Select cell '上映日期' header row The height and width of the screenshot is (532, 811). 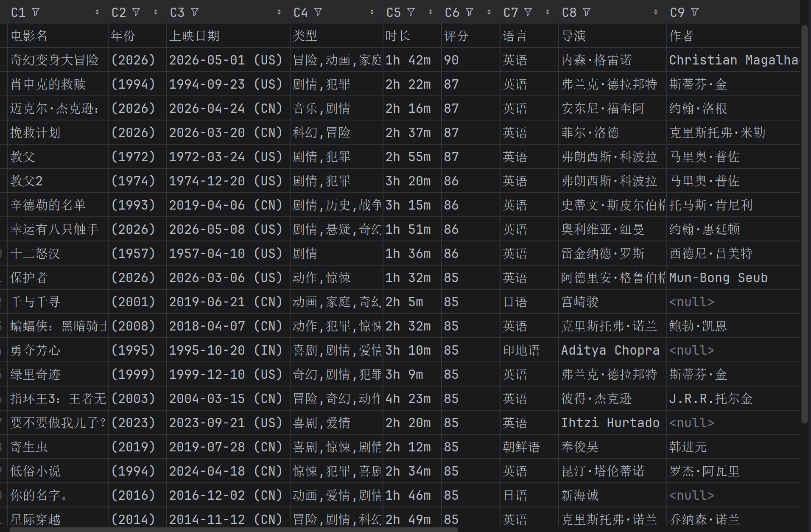click(228, 36)
